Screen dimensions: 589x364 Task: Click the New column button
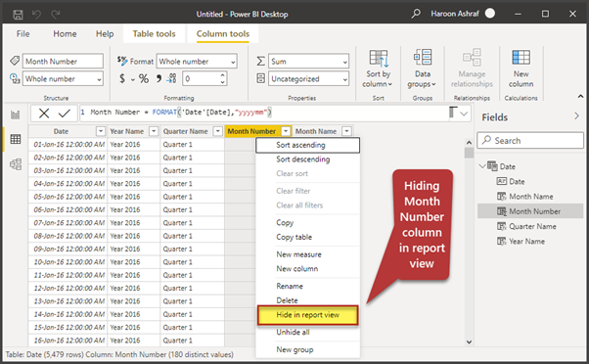coord(521,68)
